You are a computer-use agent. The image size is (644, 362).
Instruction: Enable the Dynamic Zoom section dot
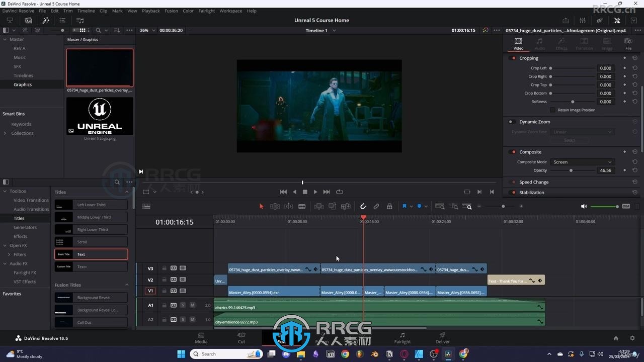(511, 122)
